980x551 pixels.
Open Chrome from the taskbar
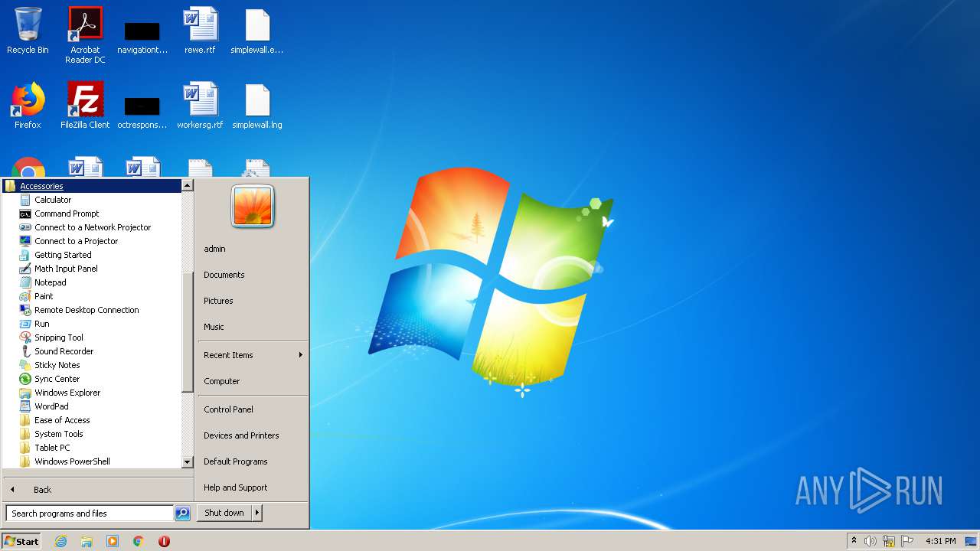[x=139, y=541]
